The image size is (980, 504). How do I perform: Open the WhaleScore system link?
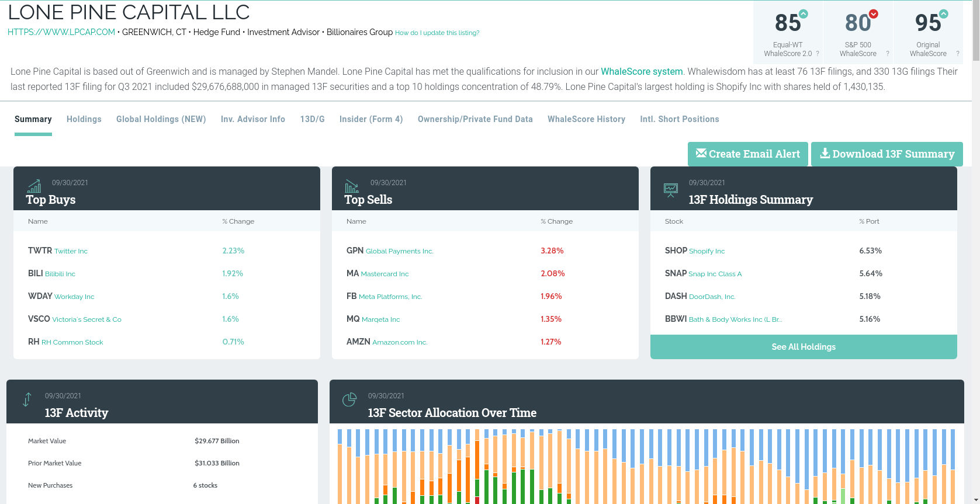[x=642, y=71]
